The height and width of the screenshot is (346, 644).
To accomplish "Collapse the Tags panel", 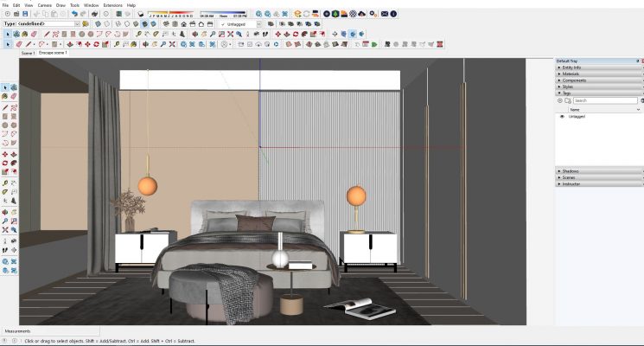I will (x=567, y=93).
